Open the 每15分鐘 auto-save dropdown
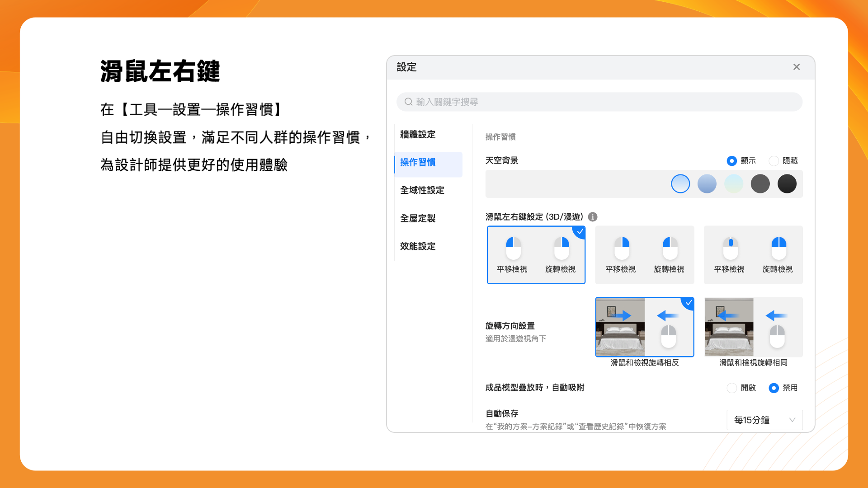The width and height of the screenshot is (868, 488). (x=764, y=420)
